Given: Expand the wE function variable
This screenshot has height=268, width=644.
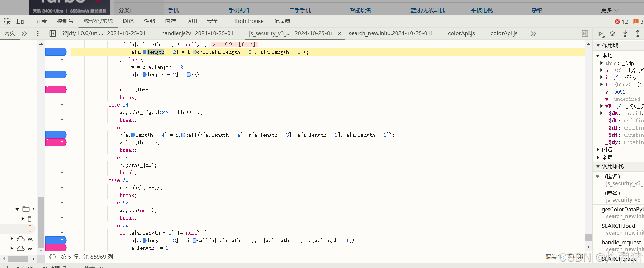Looking at the screenshot, I should [x=602, y=106].
